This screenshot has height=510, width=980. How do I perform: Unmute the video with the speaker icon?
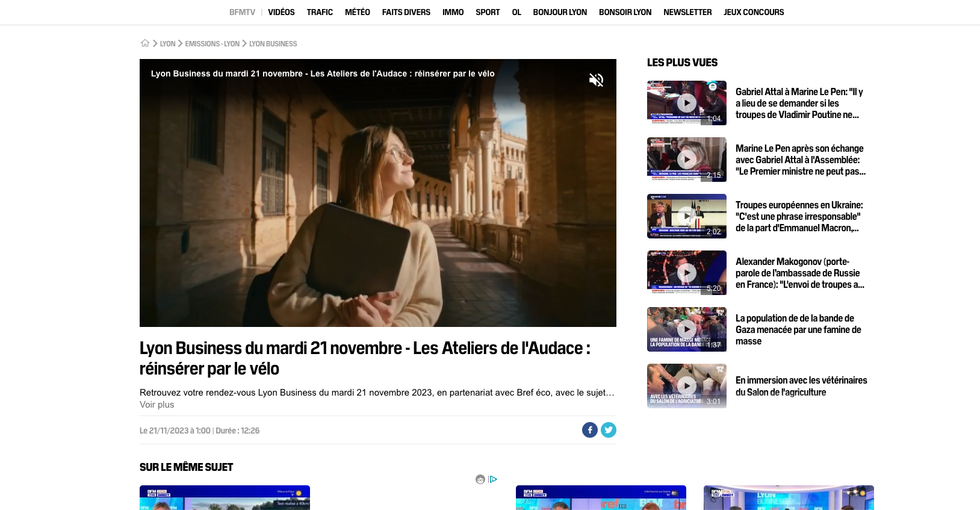596,80
